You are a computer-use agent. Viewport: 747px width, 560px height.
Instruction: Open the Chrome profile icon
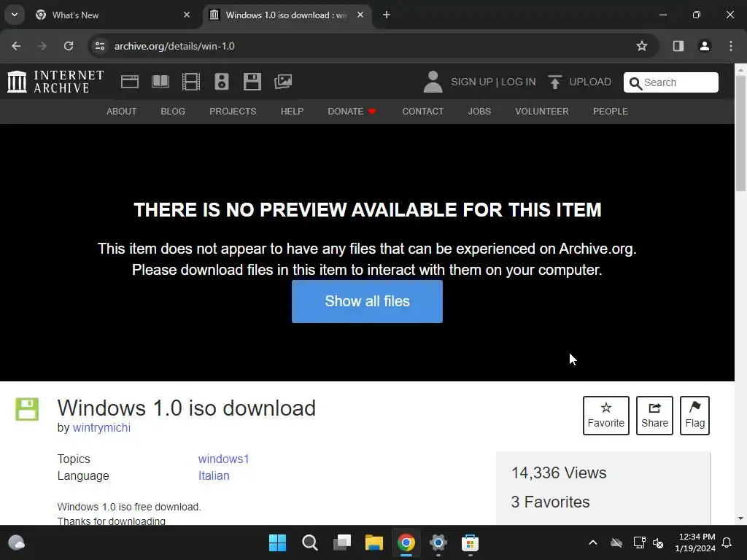(x=705, y=46)
